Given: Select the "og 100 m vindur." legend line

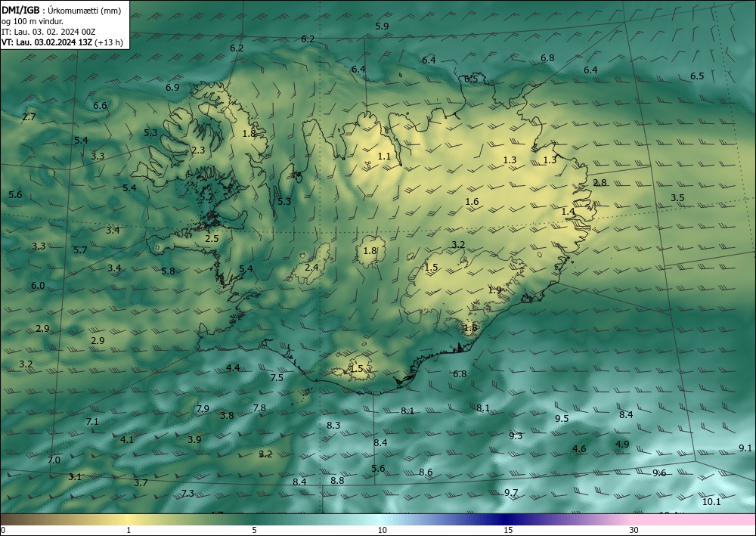Looking at the screenshot, I should [33, 21].
